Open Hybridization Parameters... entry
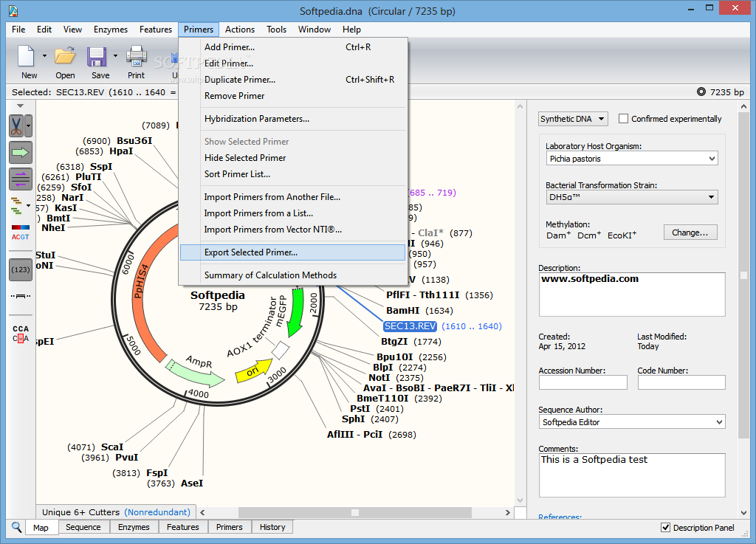The image size is (756, 544). point(293,119)
